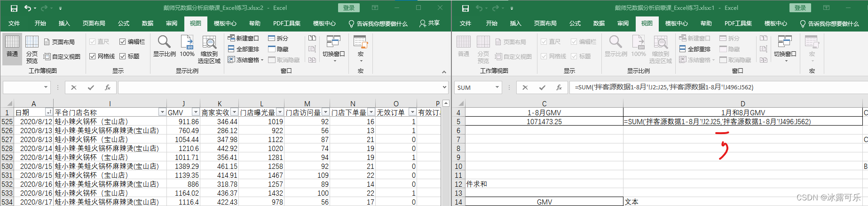
Task: Toggle Formula Bar (编辑栏) checkbox in xlsx:1
Action: pos(574,42)
